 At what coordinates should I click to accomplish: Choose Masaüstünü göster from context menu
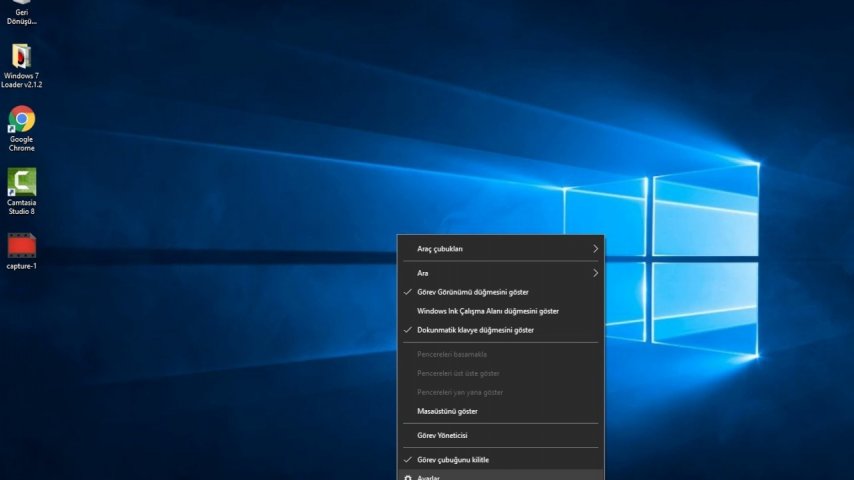pos(501,411)
